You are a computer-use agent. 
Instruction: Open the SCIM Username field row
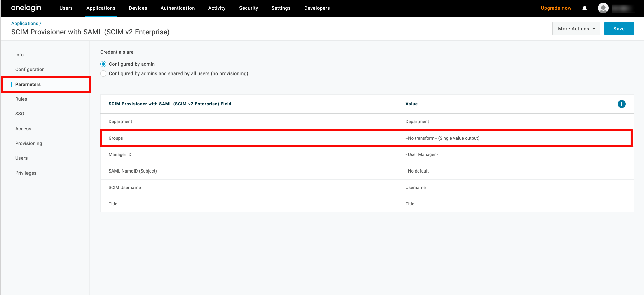[x=367, y=188]
